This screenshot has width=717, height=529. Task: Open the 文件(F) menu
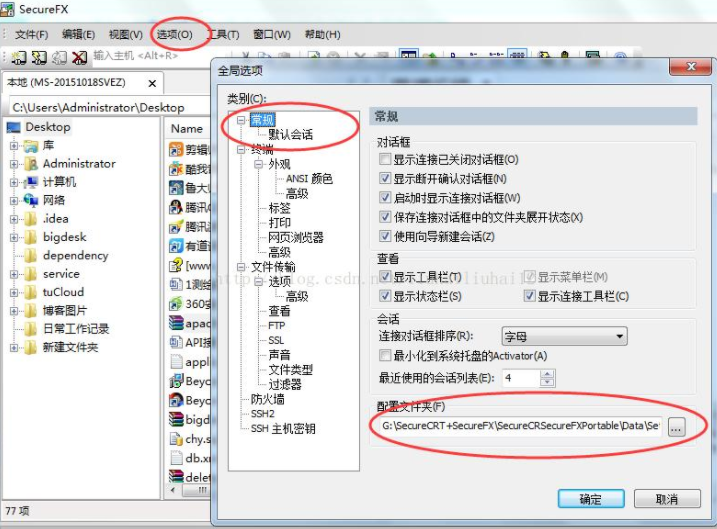[31, 35]
